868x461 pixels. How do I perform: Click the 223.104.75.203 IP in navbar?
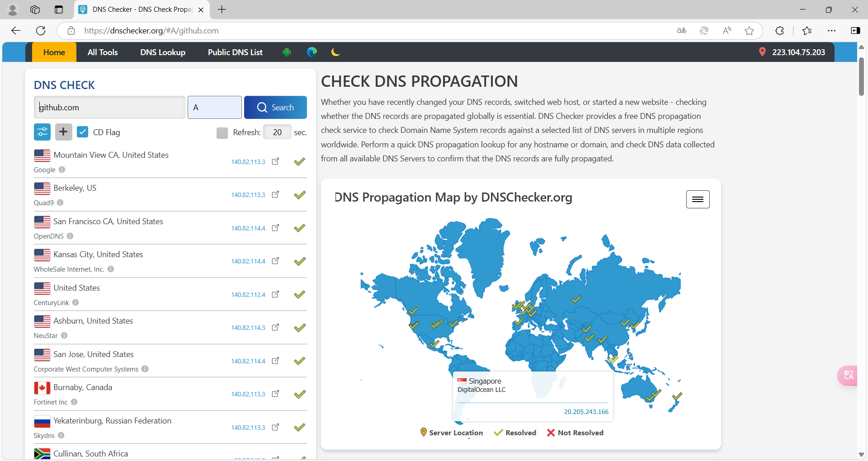pos(798,52)
